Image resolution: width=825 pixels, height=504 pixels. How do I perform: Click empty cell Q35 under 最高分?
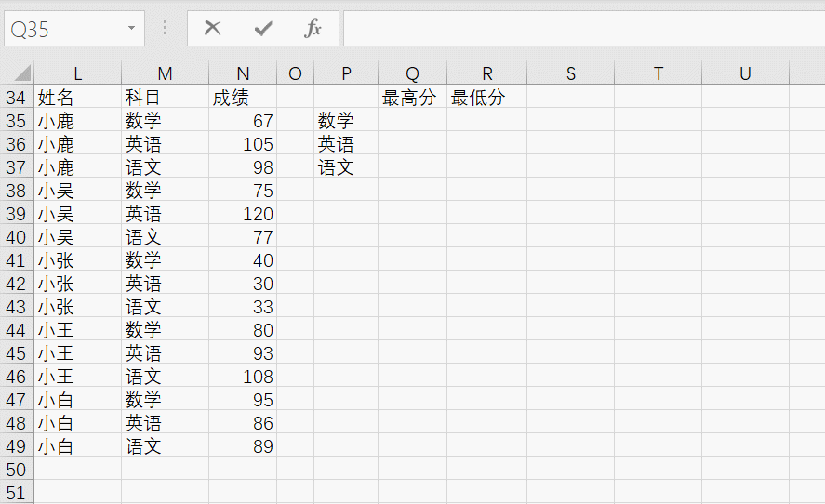(413, 121)
